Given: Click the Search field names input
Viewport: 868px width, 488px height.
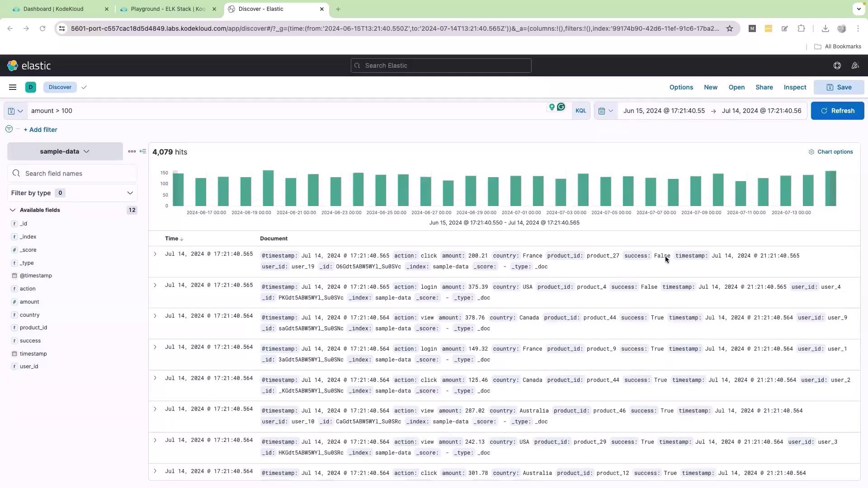Looking at the screenshot, I should click(77, 174).
